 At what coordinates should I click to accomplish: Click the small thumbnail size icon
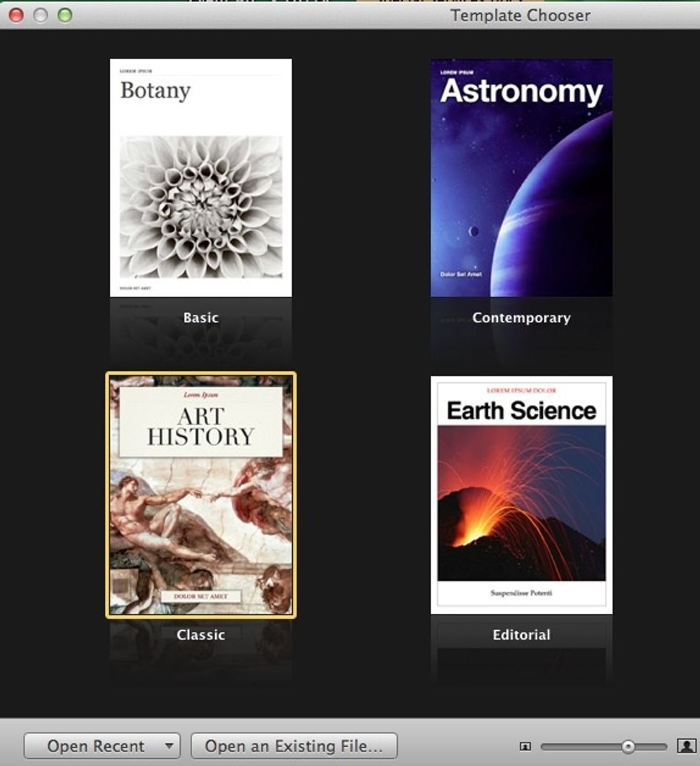coord(525,747)
